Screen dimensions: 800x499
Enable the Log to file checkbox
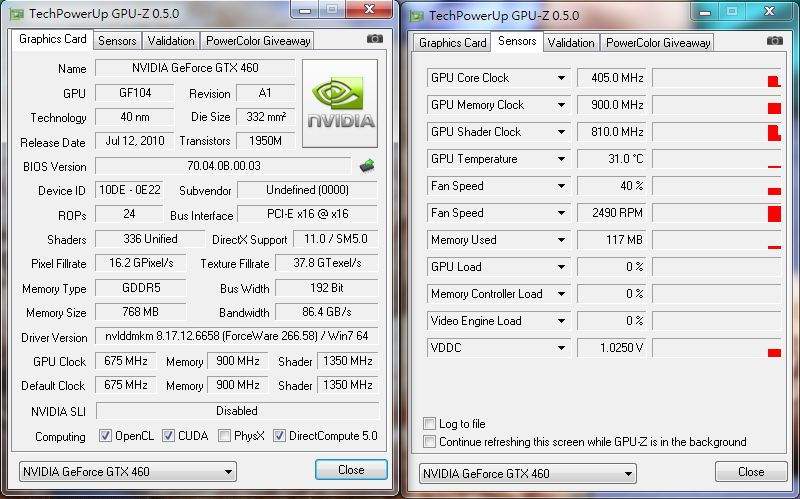pos(430,423)
